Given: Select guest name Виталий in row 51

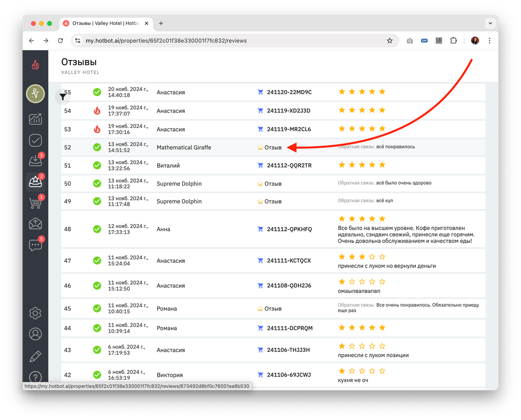Looking at the screenshot, I should click(x=168, y=165).
